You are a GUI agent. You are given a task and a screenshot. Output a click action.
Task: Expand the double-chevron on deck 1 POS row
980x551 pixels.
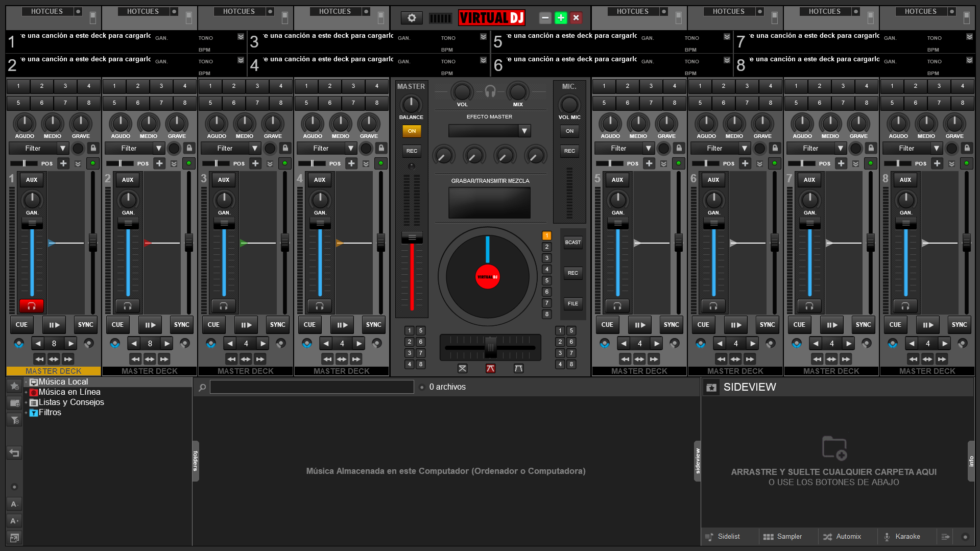pos(78,163)
